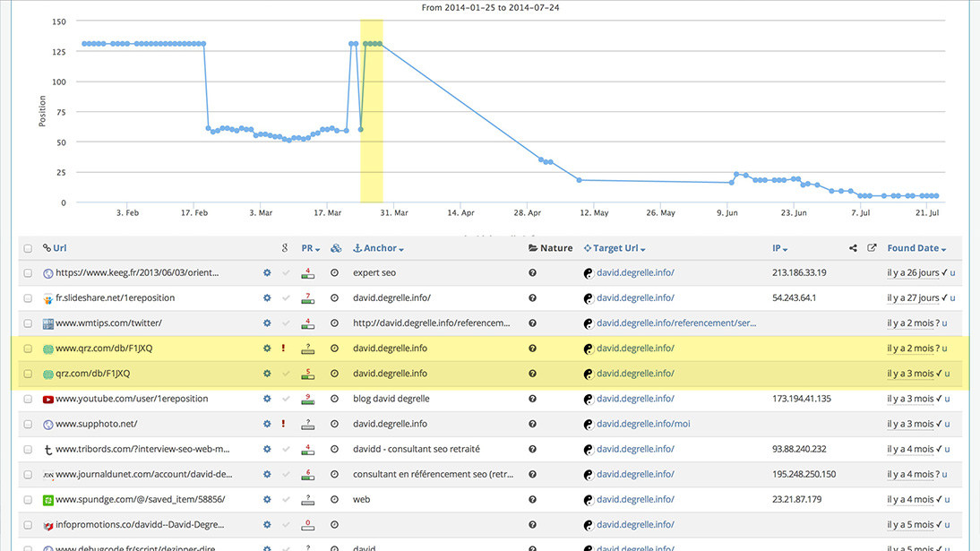Screen dimensions: 980x551
Task: Click the lowest data point inside the yellow chart band
Action: coord(361,129)
